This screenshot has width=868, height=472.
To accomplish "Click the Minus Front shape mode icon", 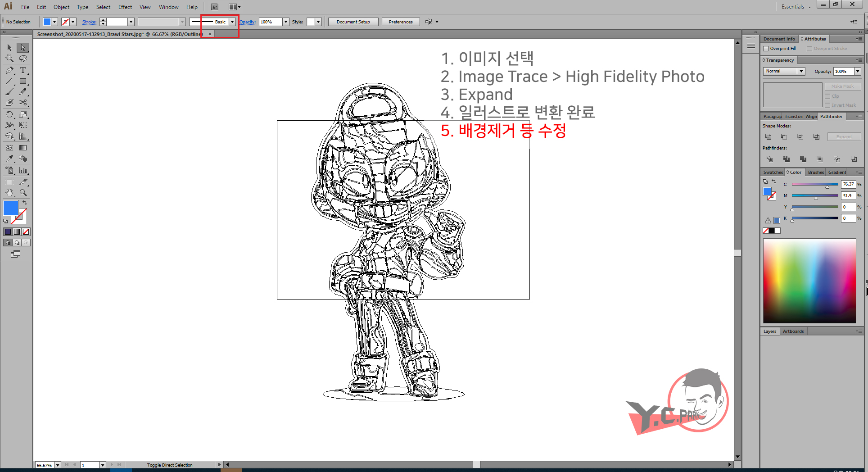I will pyautogui.click(x=784, y=136).
